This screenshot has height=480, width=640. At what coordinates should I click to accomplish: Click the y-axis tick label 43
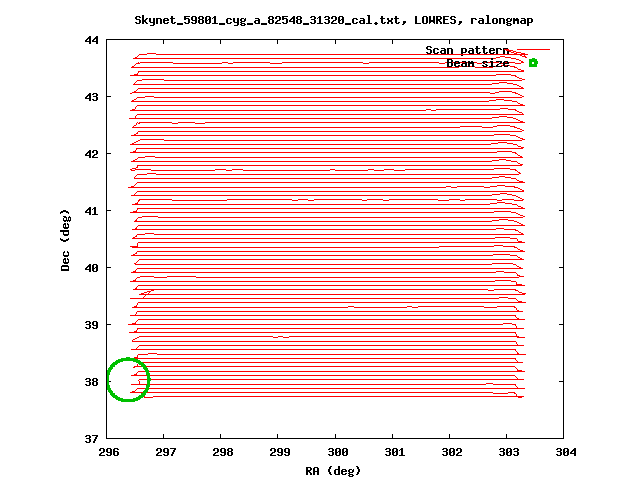(92, 97)
